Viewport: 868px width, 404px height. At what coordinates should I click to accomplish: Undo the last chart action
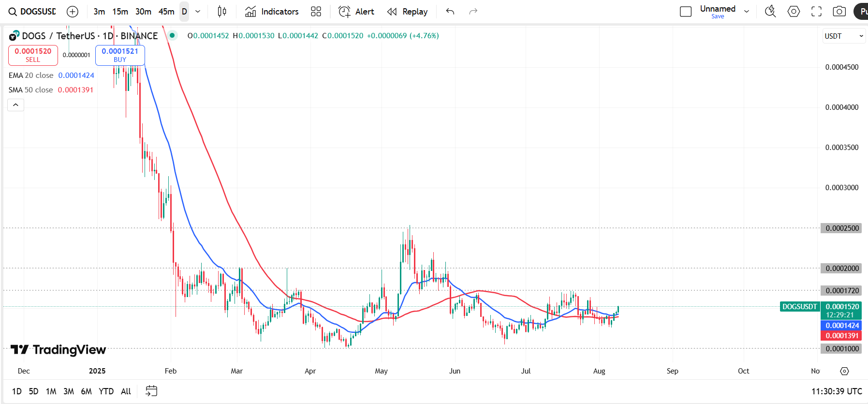pos(450,12)
